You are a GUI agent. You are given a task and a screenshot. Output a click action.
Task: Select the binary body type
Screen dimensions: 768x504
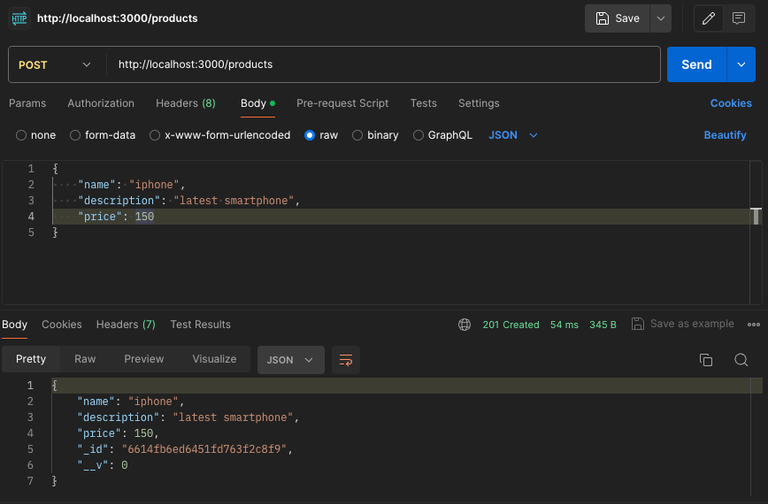point(375,135)
